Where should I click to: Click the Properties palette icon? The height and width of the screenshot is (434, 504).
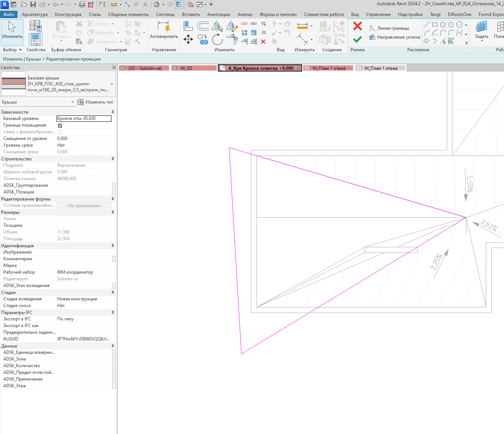pos(36,39)
